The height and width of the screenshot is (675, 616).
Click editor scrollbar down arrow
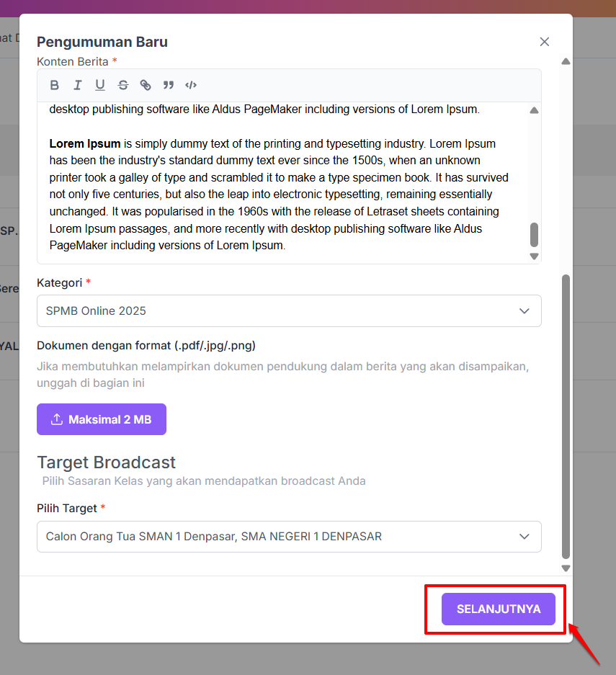coord(534,256)
